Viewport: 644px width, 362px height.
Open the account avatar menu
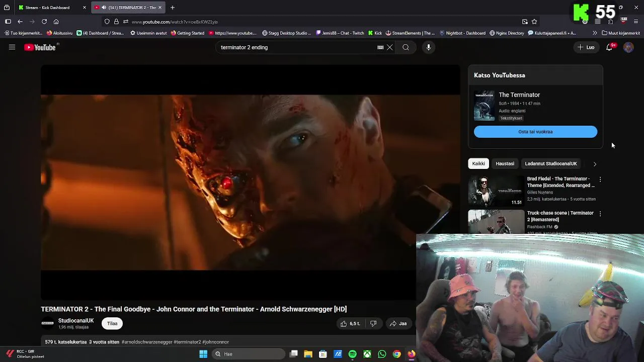point(628,47)
